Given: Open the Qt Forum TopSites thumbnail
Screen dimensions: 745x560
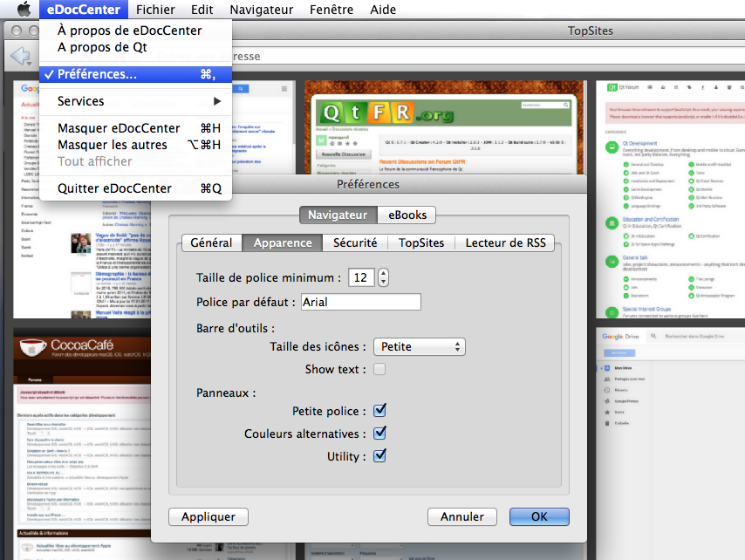Looking at the screenshot, I should [670, 200].
